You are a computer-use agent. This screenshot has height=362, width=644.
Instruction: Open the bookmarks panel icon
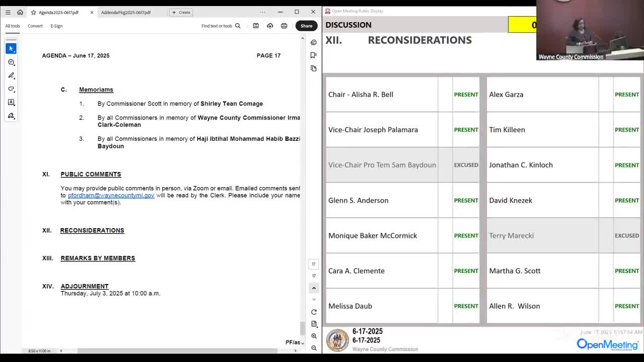(x=313, y=55)
